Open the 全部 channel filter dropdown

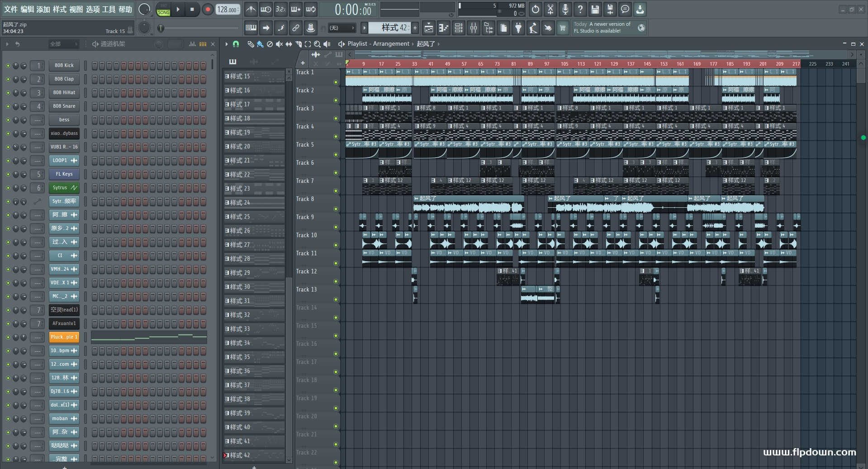click(63, 44)
